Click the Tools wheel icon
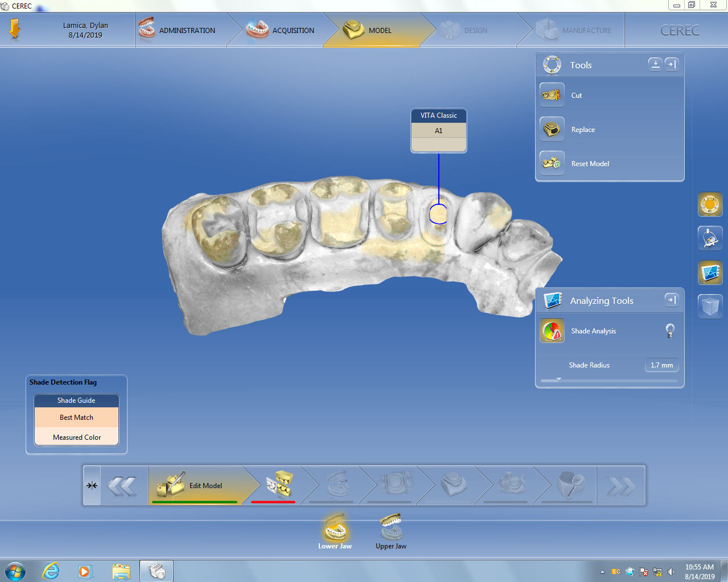This screenshot has height=582, width=728. click(552, 65)
